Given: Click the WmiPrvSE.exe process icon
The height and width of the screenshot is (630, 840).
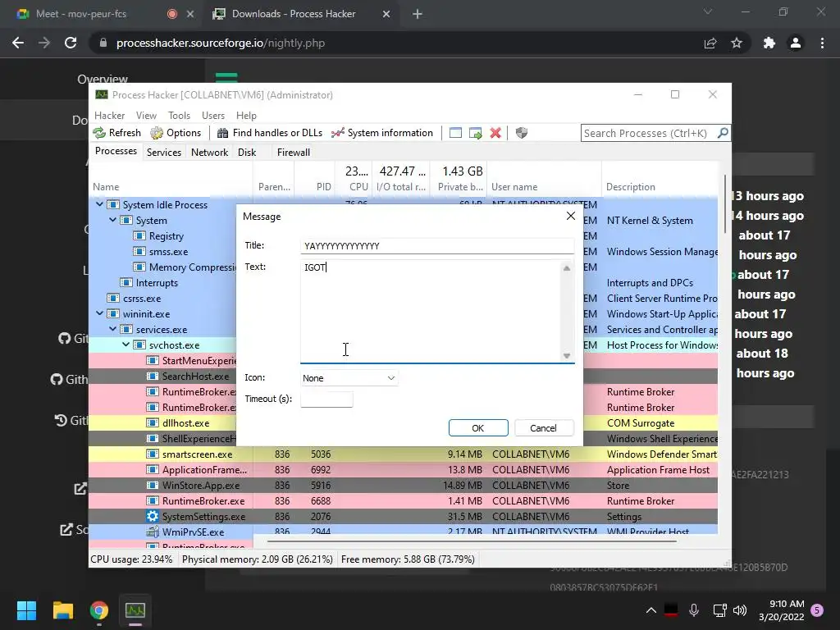Looking at the screenshot, I should pyautogui.click(x=153, y=532).
